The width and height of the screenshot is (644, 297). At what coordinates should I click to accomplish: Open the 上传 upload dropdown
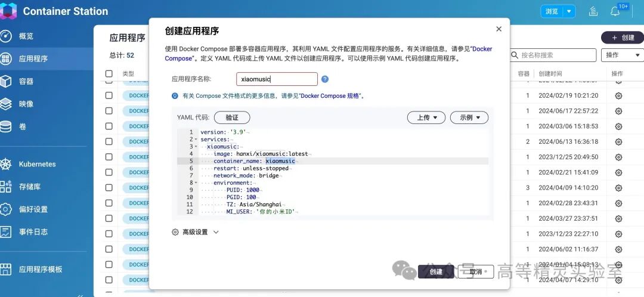[x=426, y=117]
